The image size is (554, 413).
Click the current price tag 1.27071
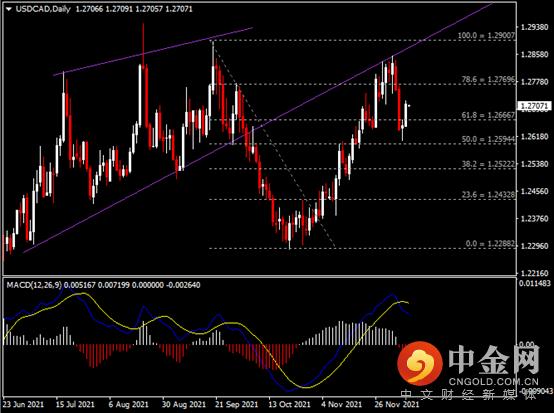point(534,106)
